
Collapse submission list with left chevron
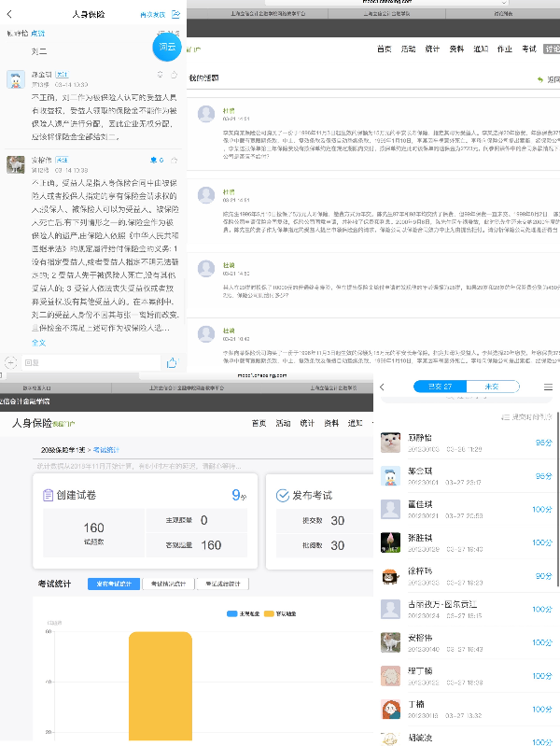[382, 387]
